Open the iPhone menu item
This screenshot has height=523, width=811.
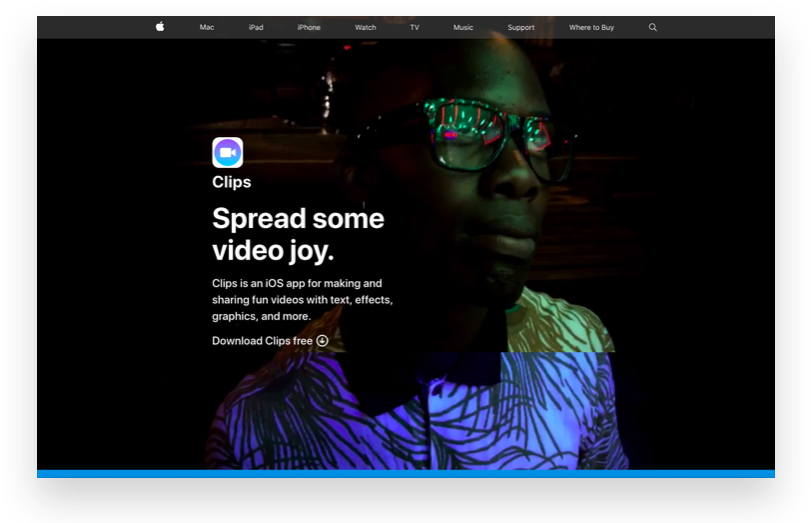309,27
